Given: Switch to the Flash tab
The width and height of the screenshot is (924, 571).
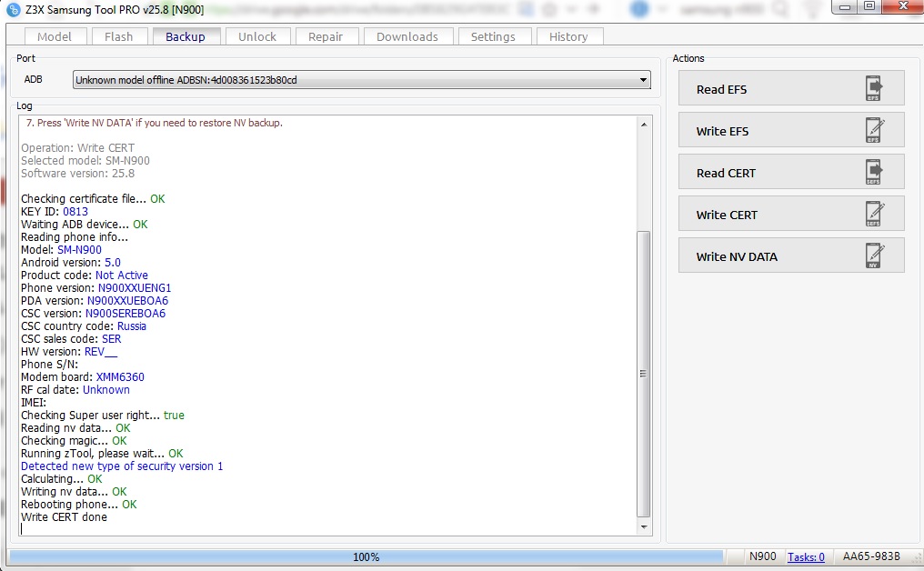Looking at the screenshot, I should point(118,36).
